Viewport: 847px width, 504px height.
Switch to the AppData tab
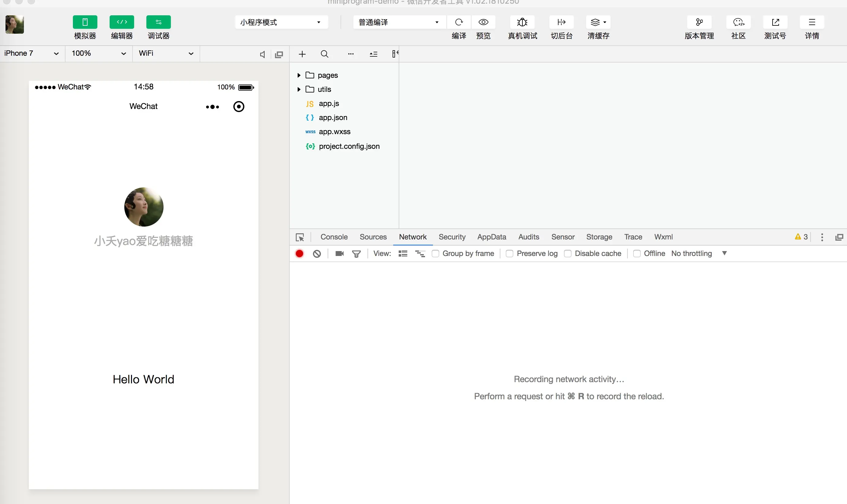pyautogui.click(x=491, y=237)
